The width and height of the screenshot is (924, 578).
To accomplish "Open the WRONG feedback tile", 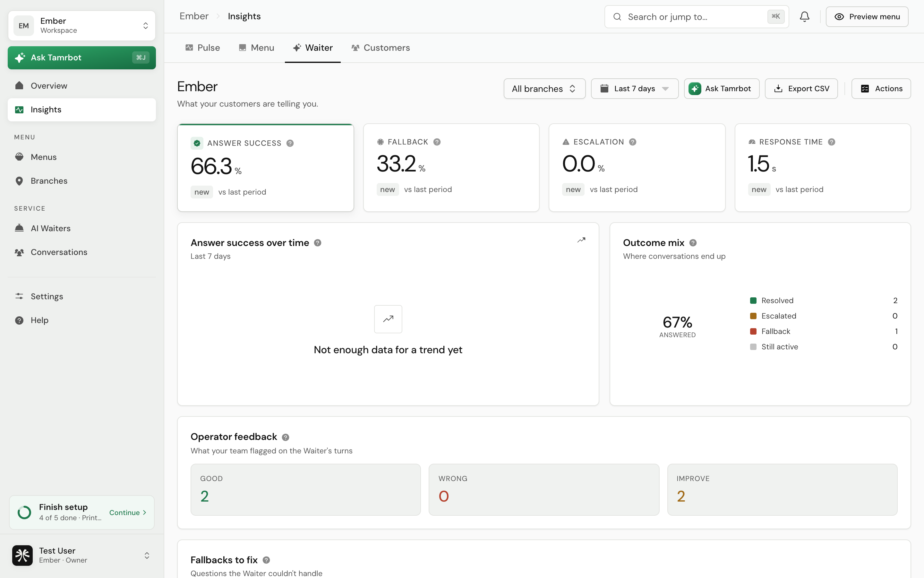I will [x=544, y=490].
